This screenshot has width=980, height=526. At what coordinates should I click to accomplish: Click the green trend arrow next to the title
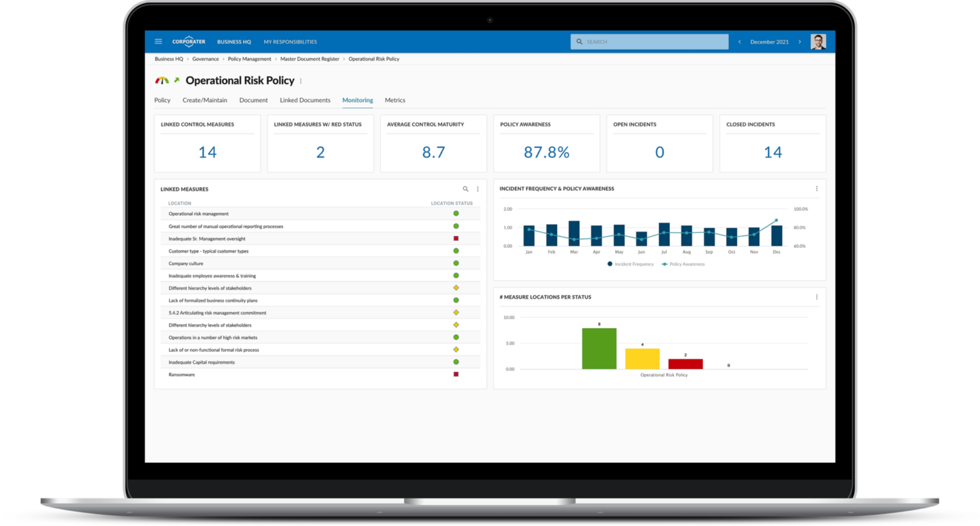click(175, 80)
